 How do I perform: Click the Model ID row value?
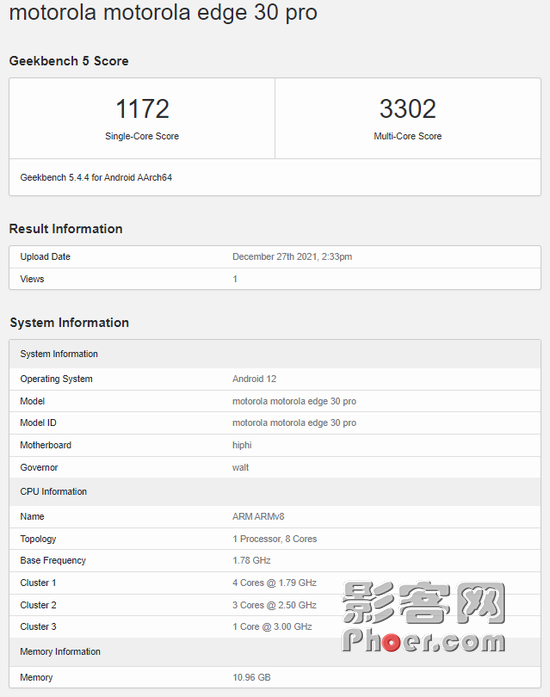[x=294, y=423]
